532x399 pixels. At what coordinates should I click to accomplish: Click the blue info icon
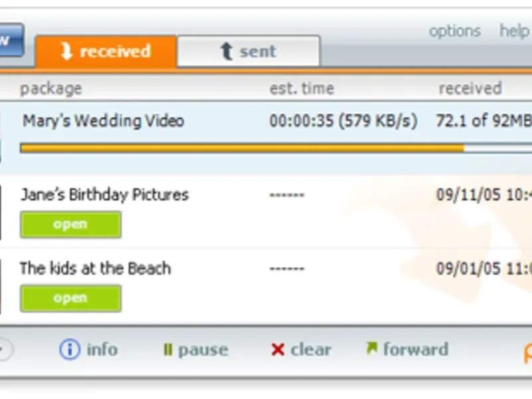pyautogui.click(x=69, y=350)
